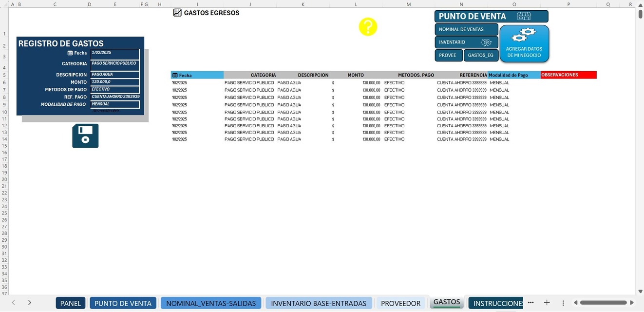The width and height of the screenshot is (644, 312).
Task: Click METODOS DE PAGO field EFECTIVO
Action: 115,90
